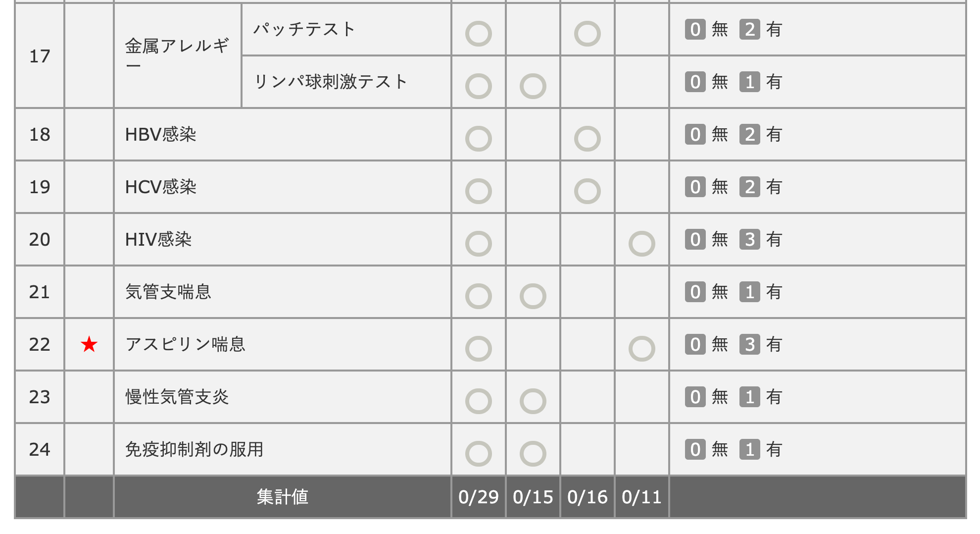This screenshot has height=534, width=980.
Task: Click the 免疫抑制剤の服用 item label
Action: click(194, 449)
